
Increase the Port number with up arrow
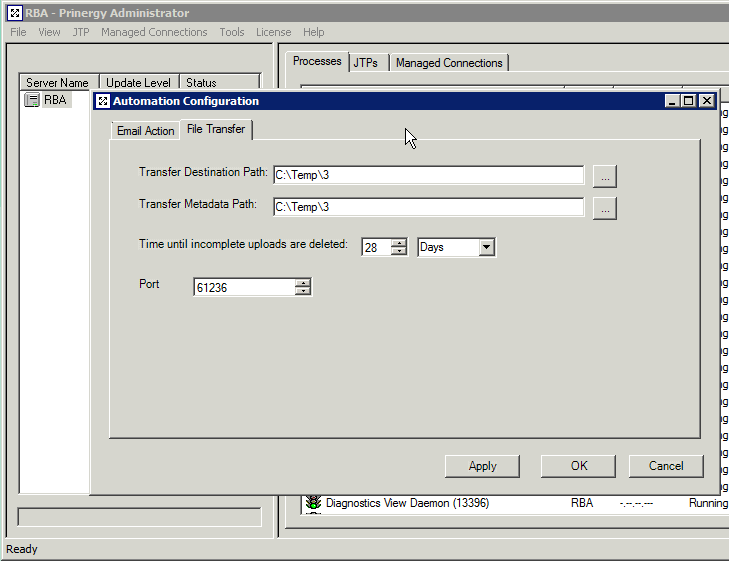pos(303,283)
